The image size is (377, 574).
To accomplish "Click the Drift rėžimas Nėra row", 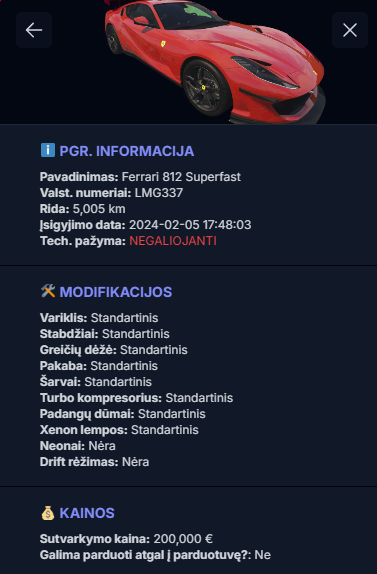I will tap(94, 462).
